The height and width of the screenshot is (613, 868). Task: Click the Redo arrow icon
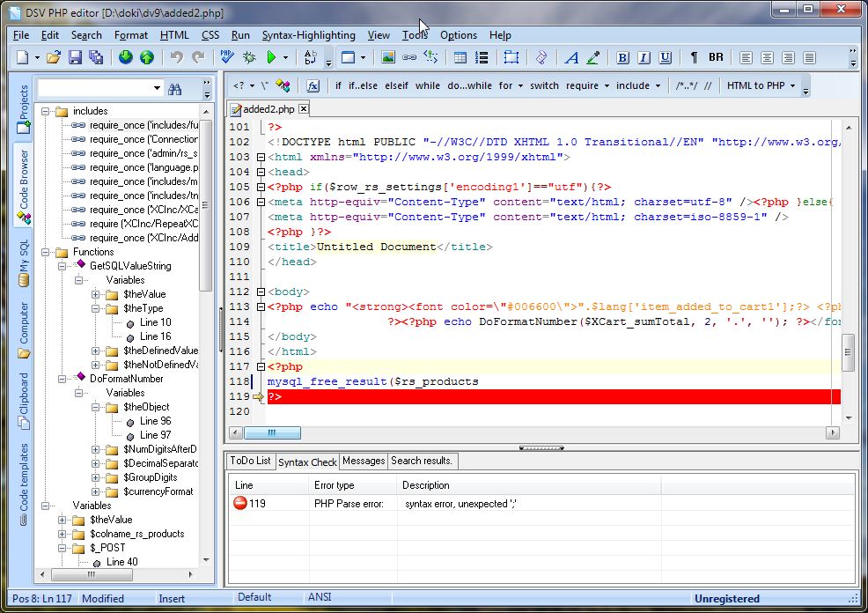198,57
